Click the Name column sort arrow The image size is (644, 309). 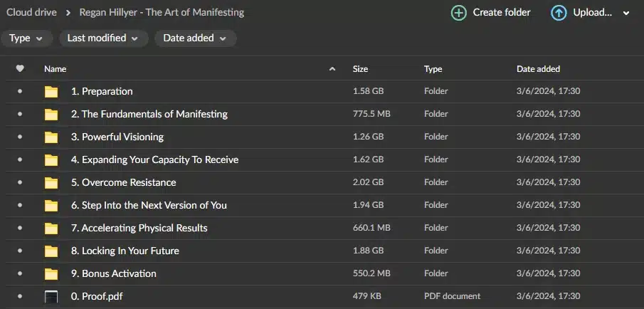coord(332,69)
